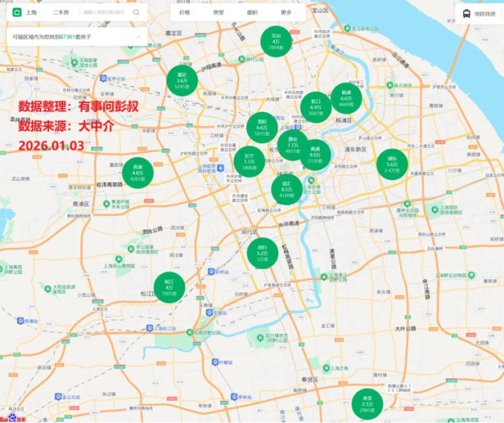Screen dimensions: 504x423
Task: Open the 价格 price filter dropdown
Action: [x=186, y=13]
